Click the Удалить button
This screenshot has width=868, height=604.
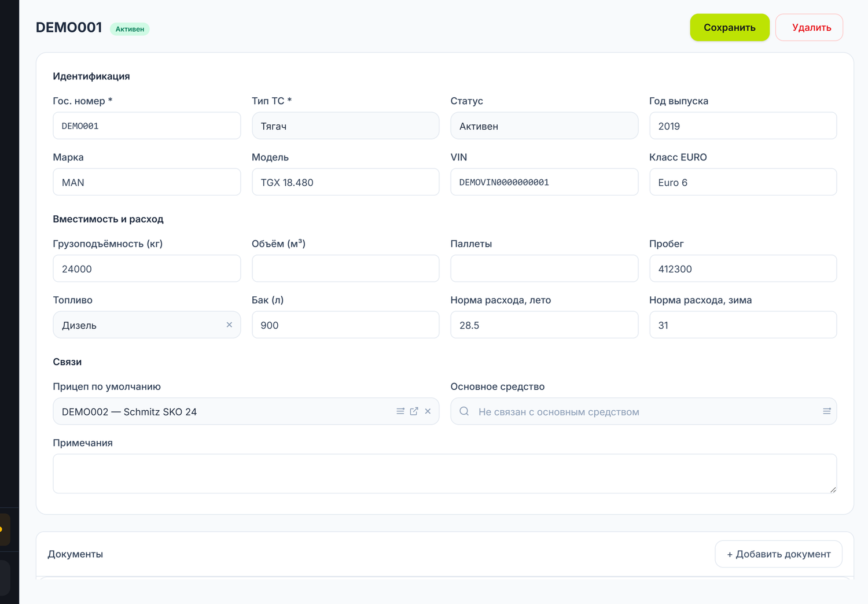point(809,27)
